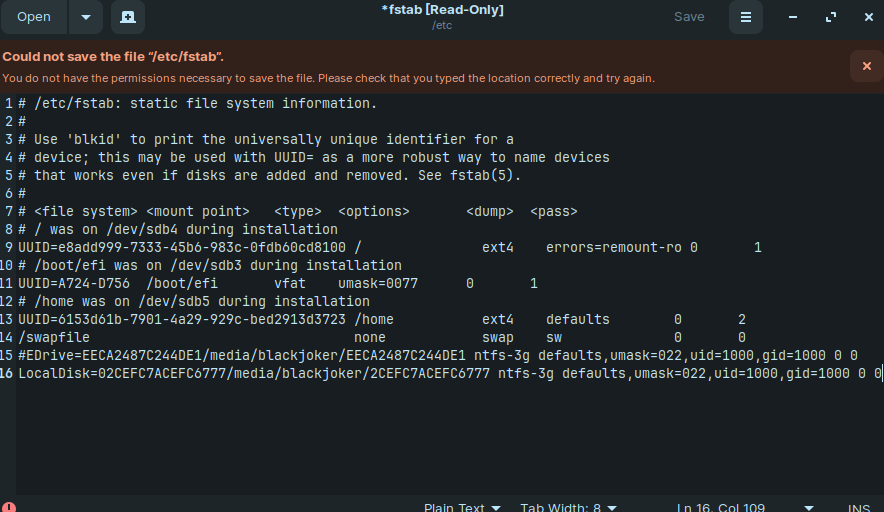The height and width of the screenshot is (512, 884).
Task: Click the red error indicator in status bar
Action: click(8, 507)
